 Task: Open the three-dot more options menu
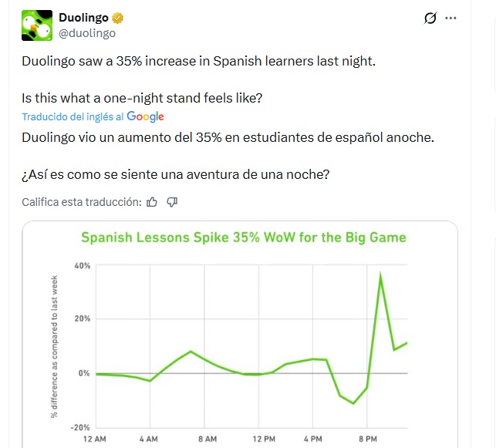point(462,19)
